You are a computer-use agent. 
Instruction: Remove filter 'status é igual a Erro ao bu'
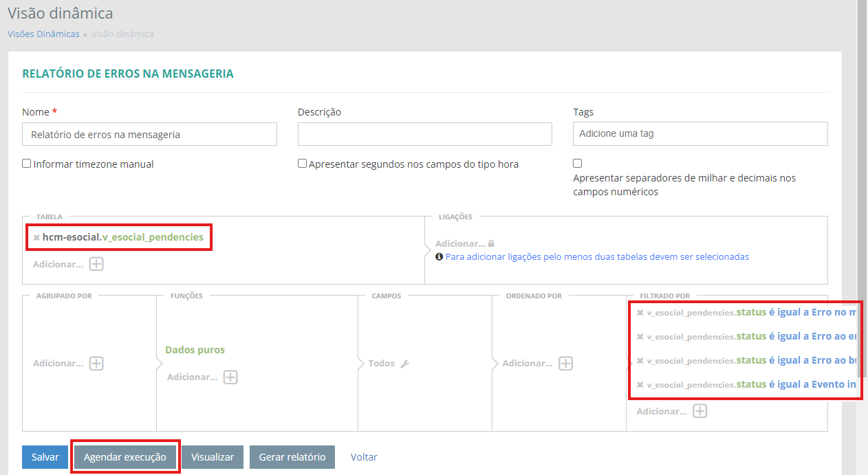[x=640, y=361]
